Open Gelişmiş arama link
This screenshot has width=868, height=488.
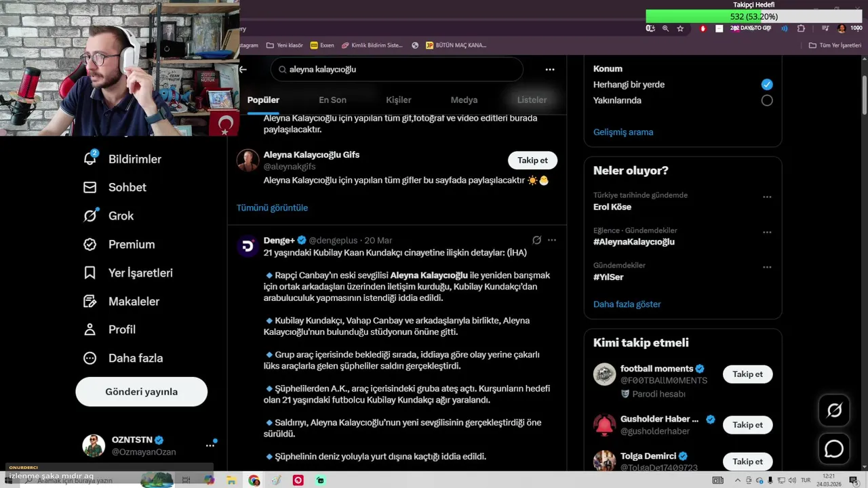click(623, 132)
